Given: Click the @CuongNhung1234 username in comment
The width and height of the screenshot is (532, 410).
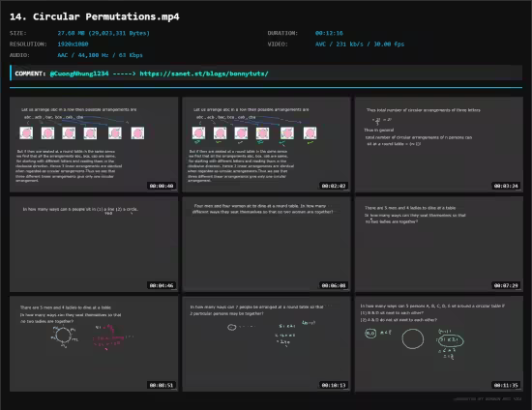Looking at the screenshot, I should click(79, 73).
